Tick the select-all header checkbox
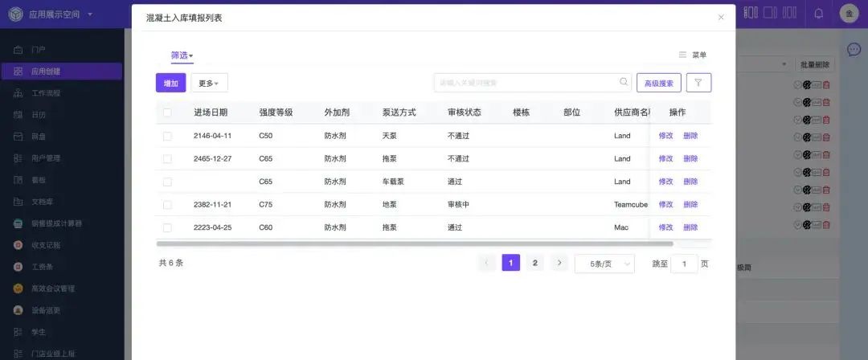The image size is (868, 360). click(x=167, y=112)
